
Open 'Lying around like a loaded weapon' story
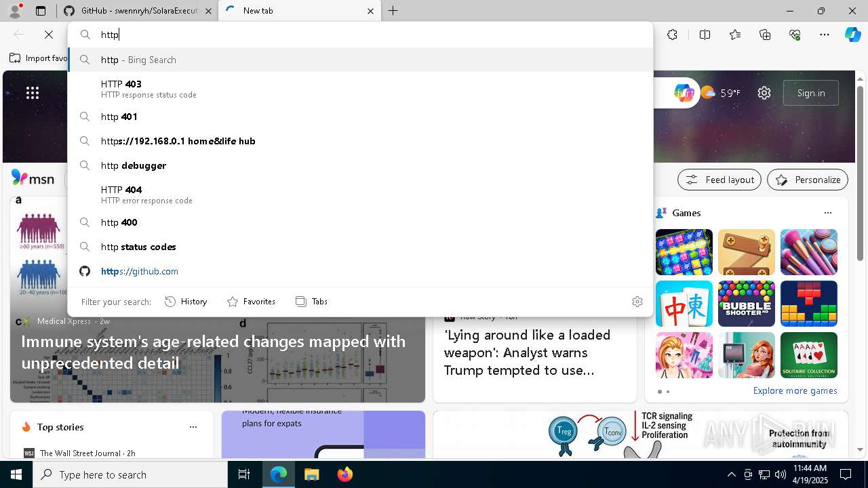527,352
